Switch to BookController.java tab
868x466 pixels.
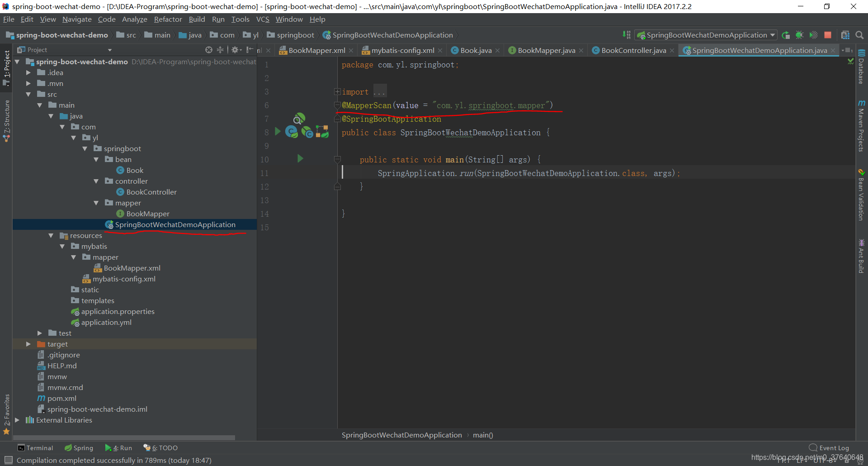point(633,50)
